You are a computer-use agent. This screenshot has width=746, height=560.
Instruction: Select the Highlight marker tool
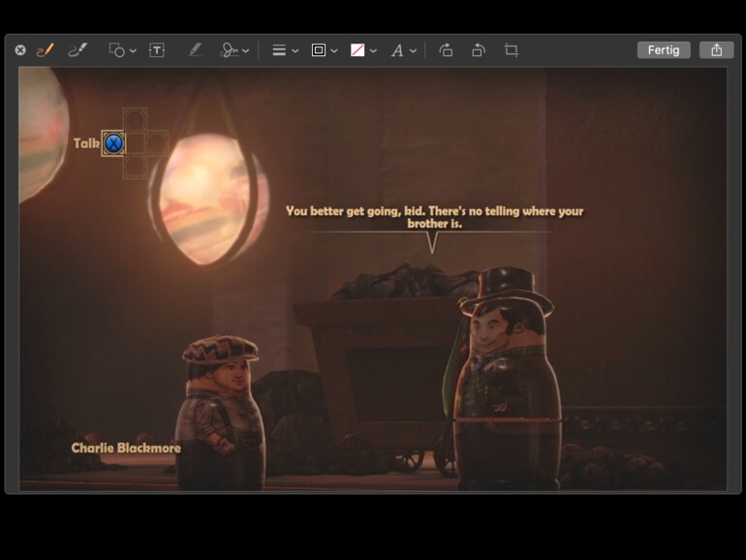click(x=195, y=50)
